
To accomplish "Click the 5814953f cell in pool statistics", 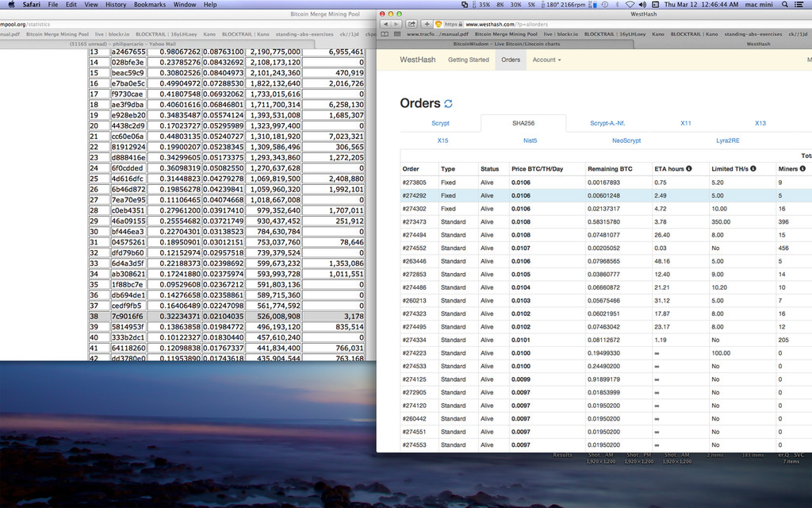I will [128, 326].
